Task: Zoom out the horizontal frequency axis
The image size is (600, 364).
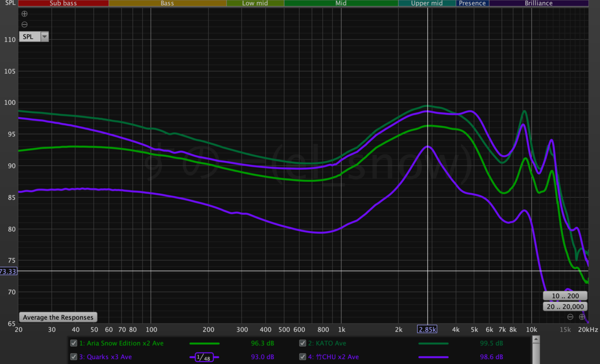Action: [570, 317]
